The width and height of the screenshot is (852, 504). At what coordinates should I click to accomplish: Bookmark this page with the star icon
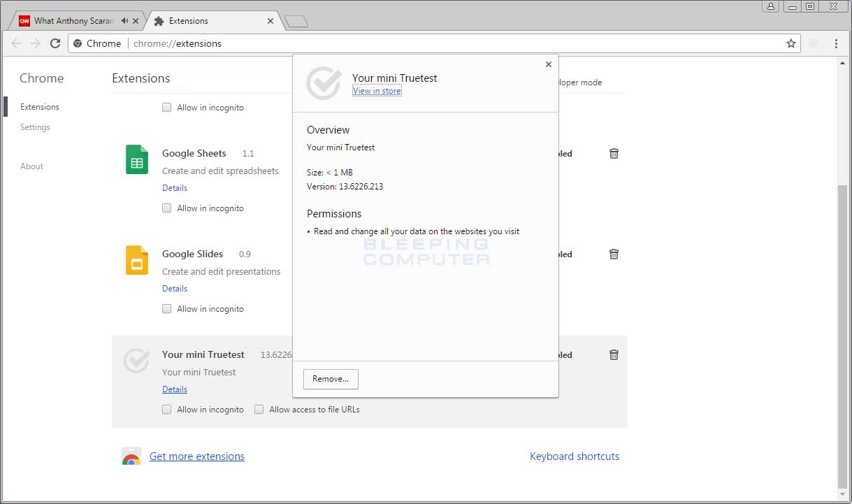coord(790,43)
